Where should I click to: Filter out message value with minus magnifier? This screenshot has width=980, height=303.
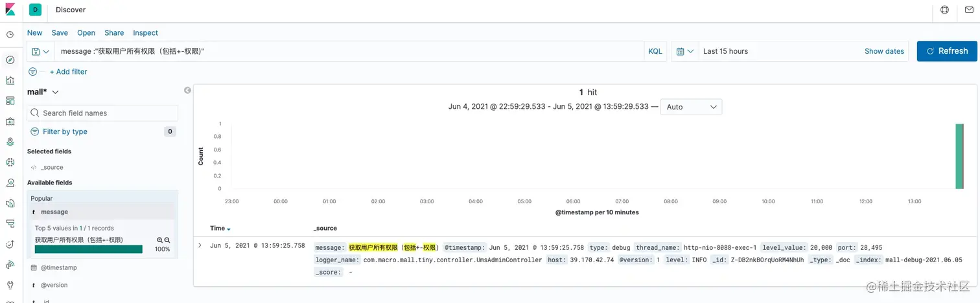[x=167, y=240]
